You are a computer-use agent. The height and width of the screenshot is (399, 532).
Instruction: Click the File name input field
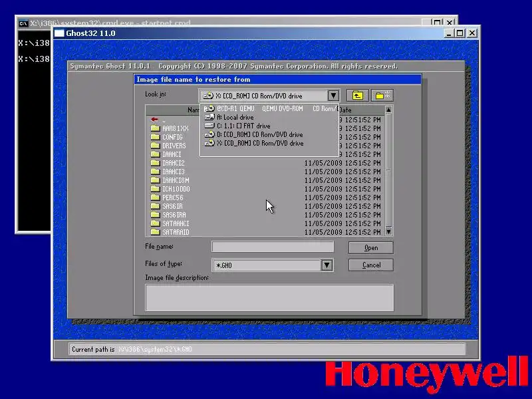pyautogui.click(x=273, y=247)
